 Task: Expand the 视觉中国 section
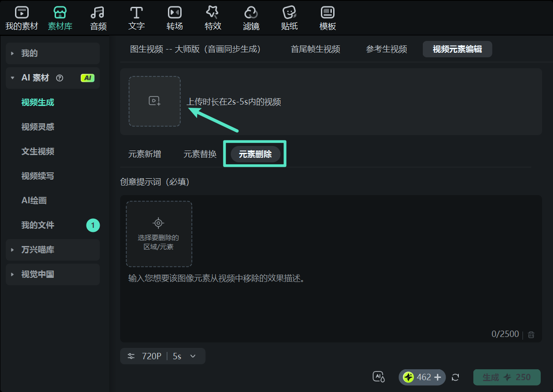coord(52,274)
